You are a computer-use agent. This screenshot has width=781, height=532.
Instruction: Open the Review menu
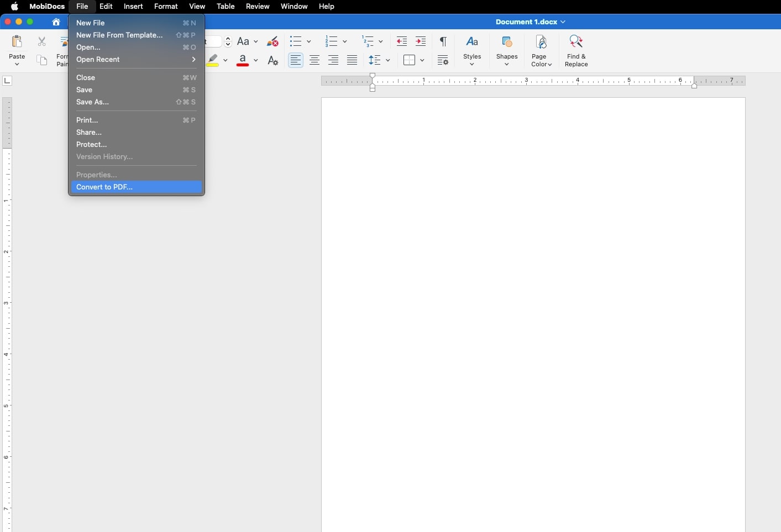pos(258,7)
